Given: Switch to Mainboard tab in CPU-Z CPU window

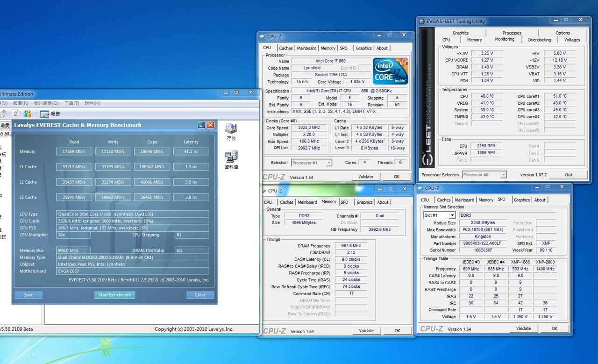Looking at the screenshot, I should pos(306,48).
